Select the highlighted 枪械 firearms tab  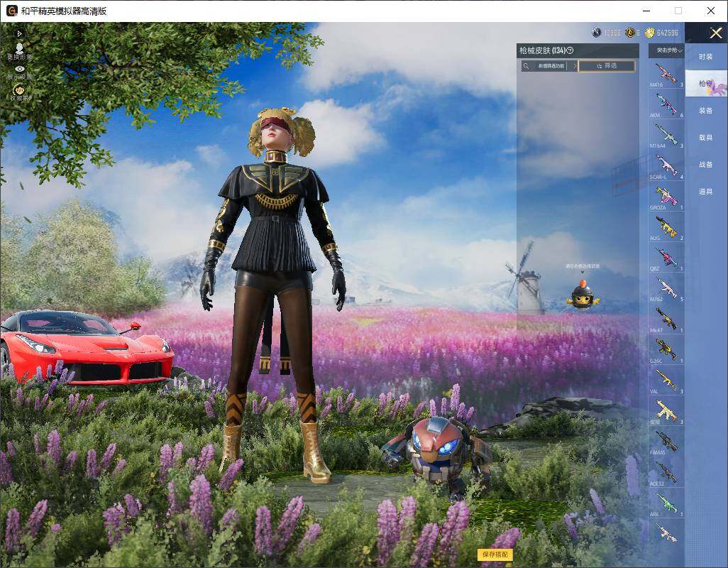pyautogui.click(x=706, y=84)
